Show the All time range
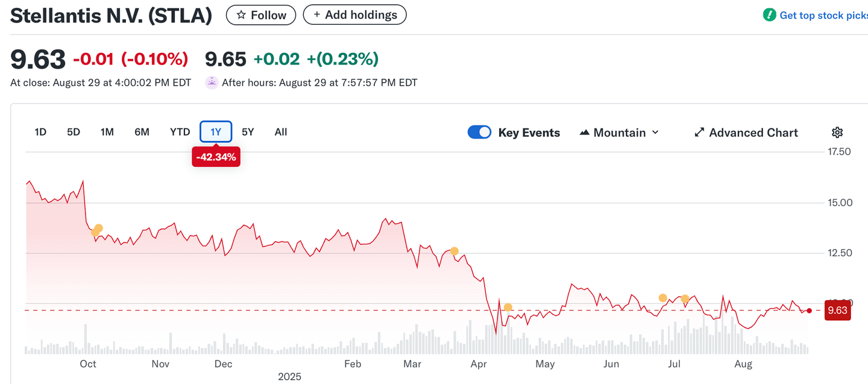Image resolution: width=868 pixels, height=384 pixels. click(281, 132)
